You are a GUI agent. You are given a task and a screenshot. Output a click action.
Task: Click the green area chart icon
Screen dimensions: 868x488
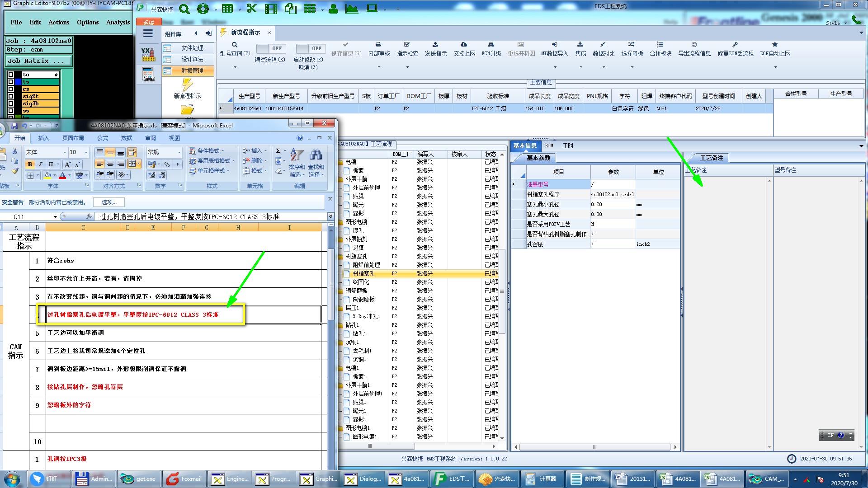point(352,9)
